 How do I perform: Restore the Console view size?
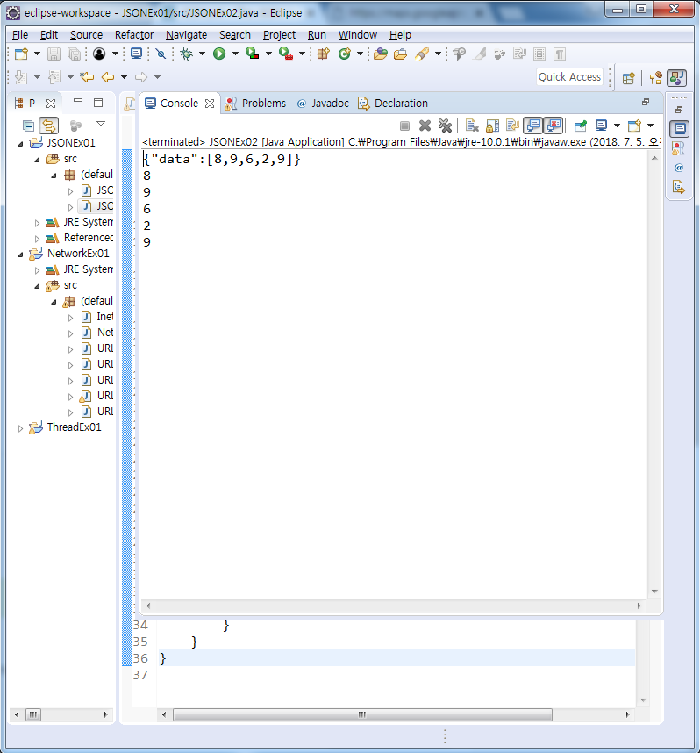[x=646, y=102]
